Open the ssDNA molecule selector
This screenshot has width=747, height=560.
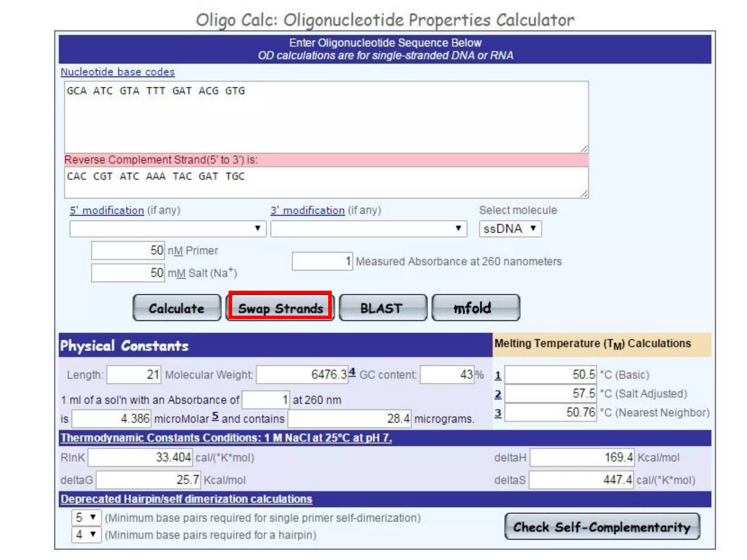pyautogui.click(x=510, y=229)
